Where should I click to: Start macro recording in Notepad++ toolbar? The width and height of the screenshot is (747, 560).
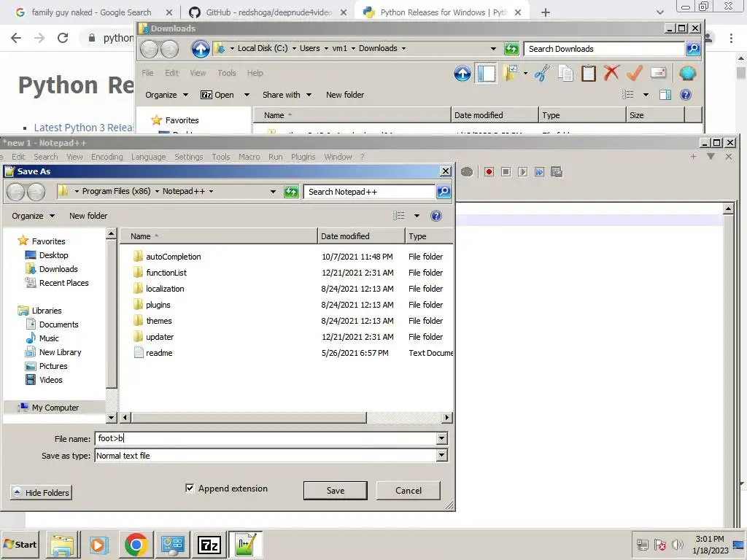coord(489,172)
